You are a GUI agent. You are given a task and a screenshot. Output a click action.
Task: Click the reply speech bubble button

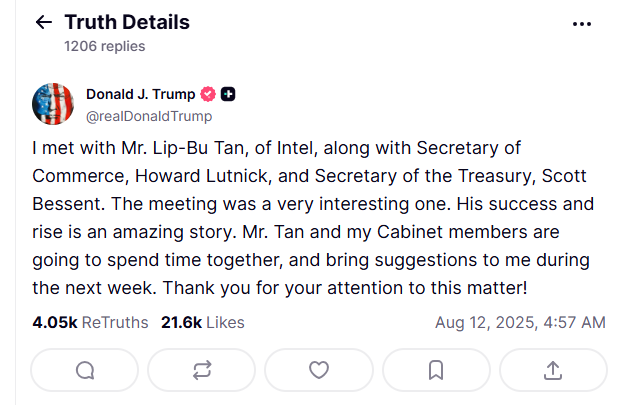pyautogui.click(x=85, y=370)
